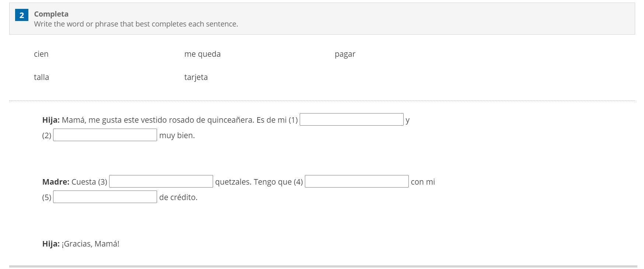Click the "Completa" heading
Screen dimensions: 644x269
(51, 14)
